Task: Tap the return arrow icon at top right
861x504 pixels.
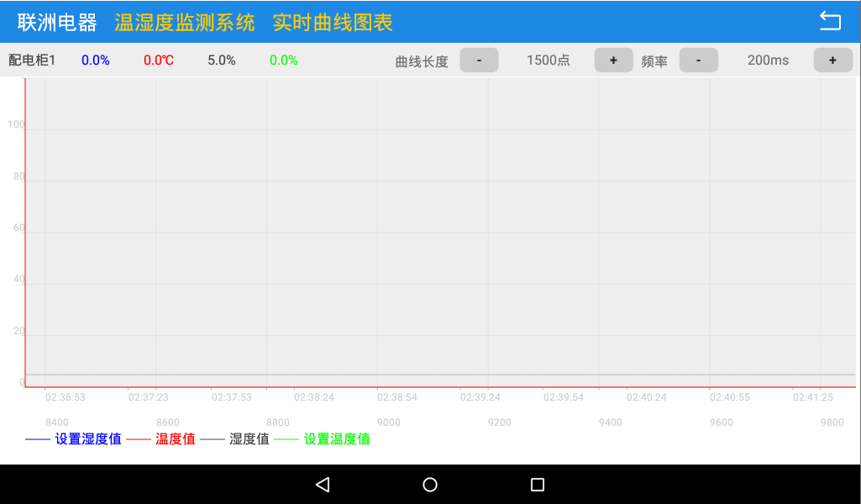Action: pos(831,20)
